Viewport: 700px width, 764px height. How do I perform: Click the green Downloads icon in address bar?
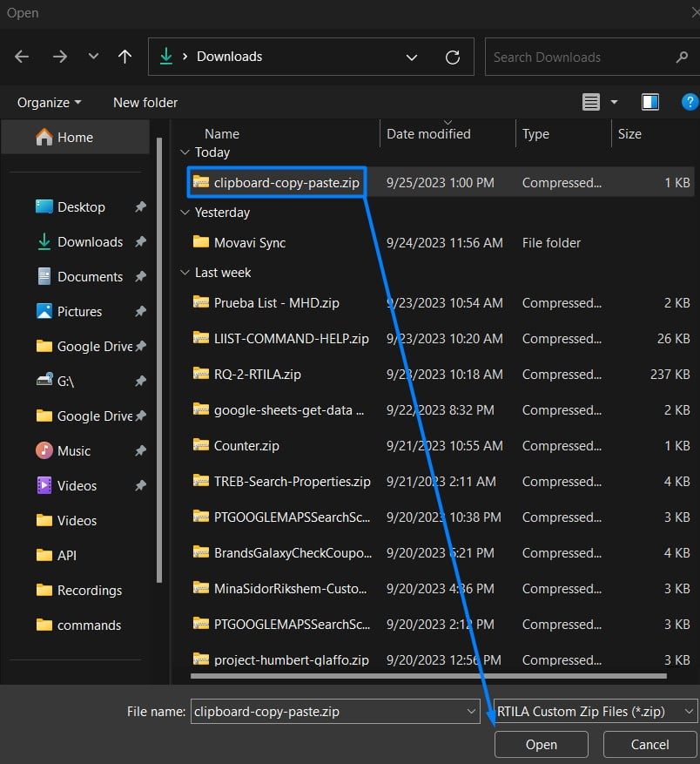[166, 56]
